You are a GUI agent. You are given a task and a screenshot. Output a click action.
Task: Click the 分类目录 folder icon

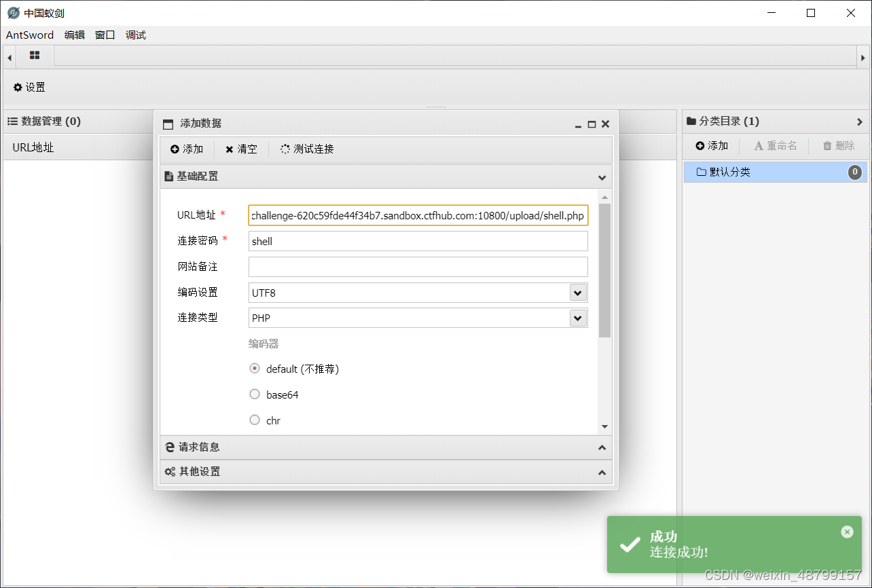coord(691,122)
